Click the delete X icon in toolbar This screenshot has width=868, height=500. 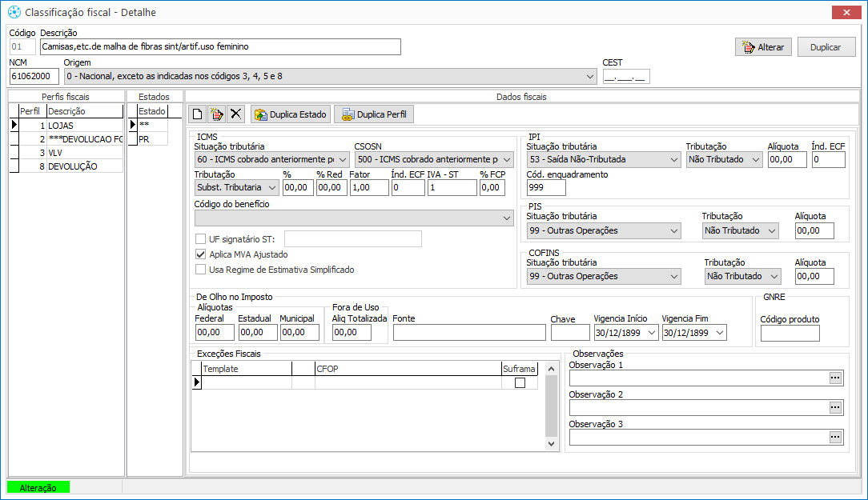[x=235, y=114]
